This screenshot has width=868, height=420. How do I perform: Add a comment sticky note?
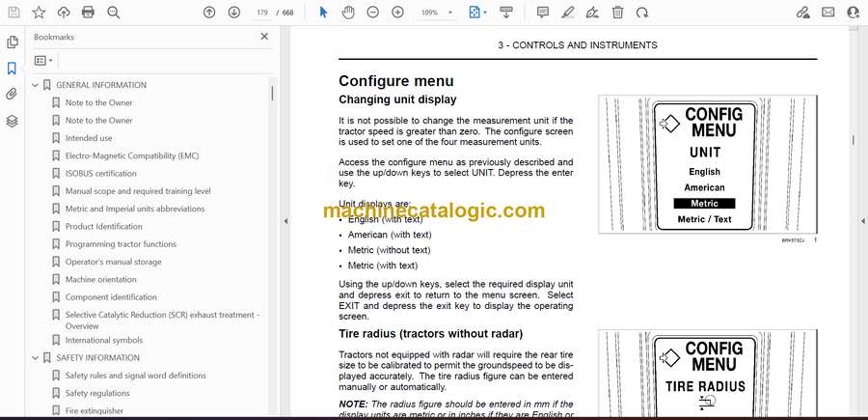[543, 13]
